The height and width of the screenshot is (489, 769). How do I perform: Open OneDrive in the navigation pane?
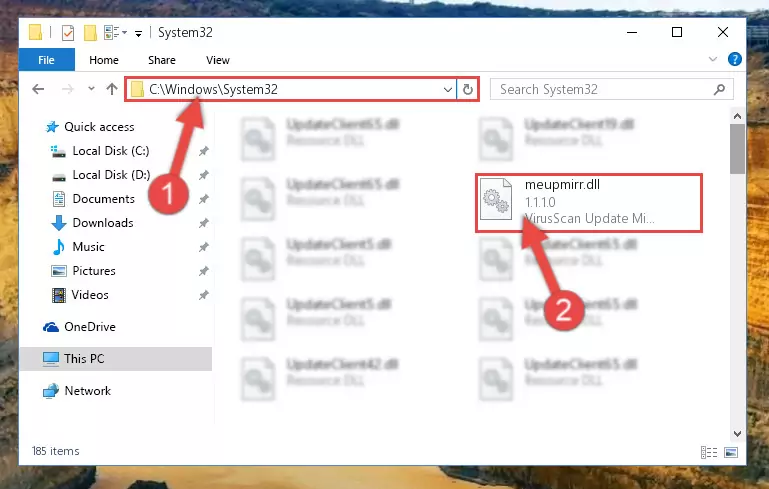pos(89,327)
